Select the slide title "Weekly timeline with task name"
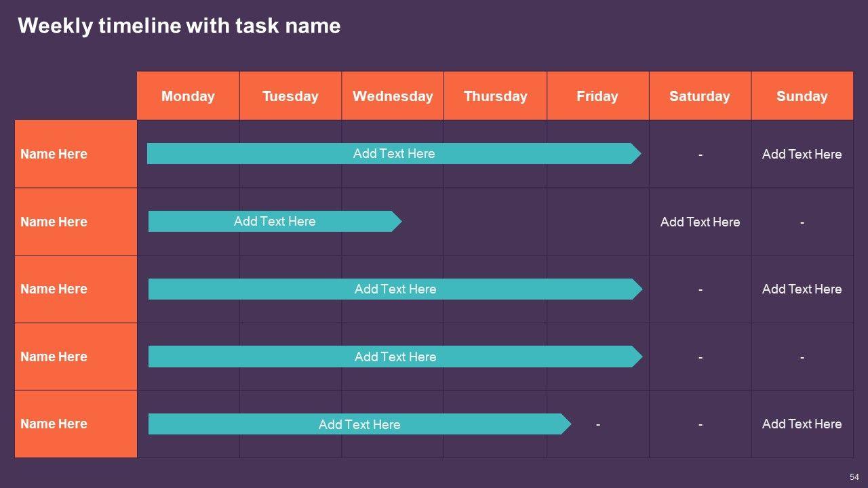The width and height of the screenshot is (868, 488). tap(179, 26)
